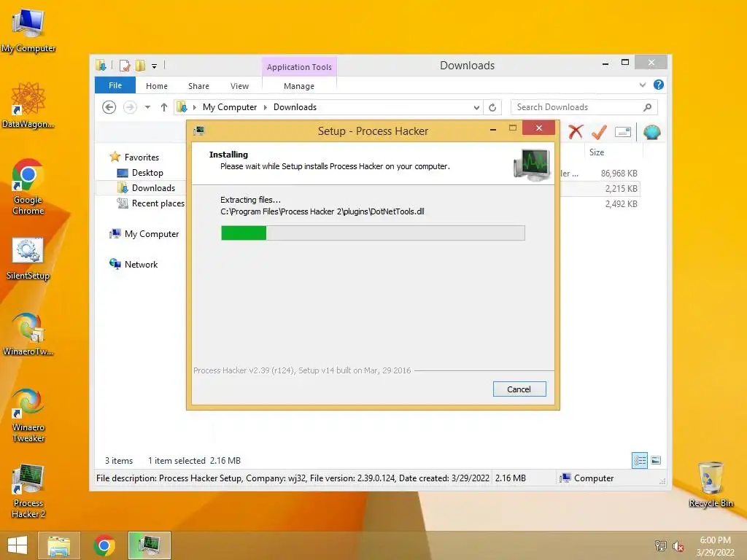Expand root breadcrumb arrow before My Computer
Screen dimensions: 747x560
pos(194,107)
